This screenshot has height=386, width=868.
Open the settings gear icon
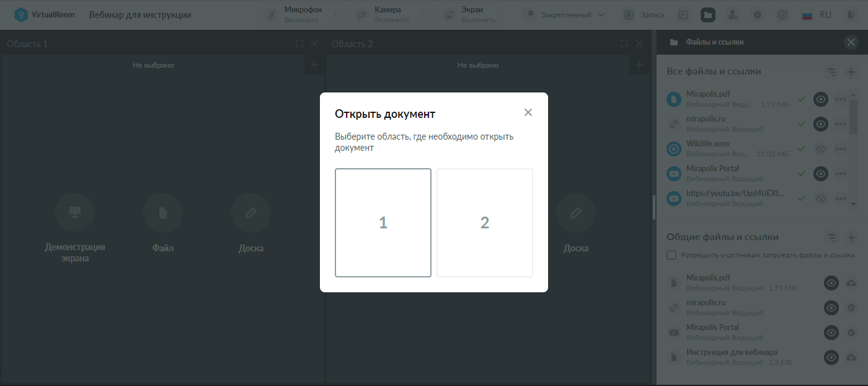782,15
